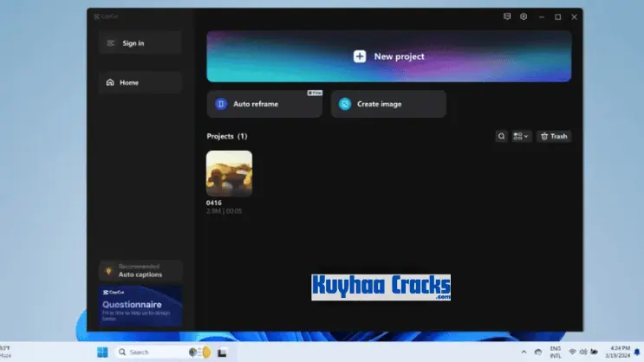This screenshot has width=644, height=362.
Task: Open the feedback icon in title bar
Action: point(508,16)
